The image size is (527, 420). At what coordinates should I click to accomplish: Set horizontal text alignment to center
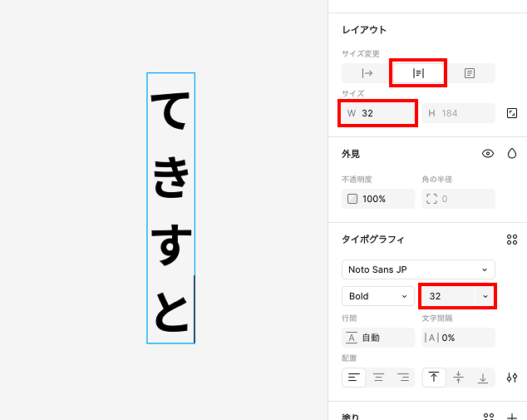click(x=378, y=378)
